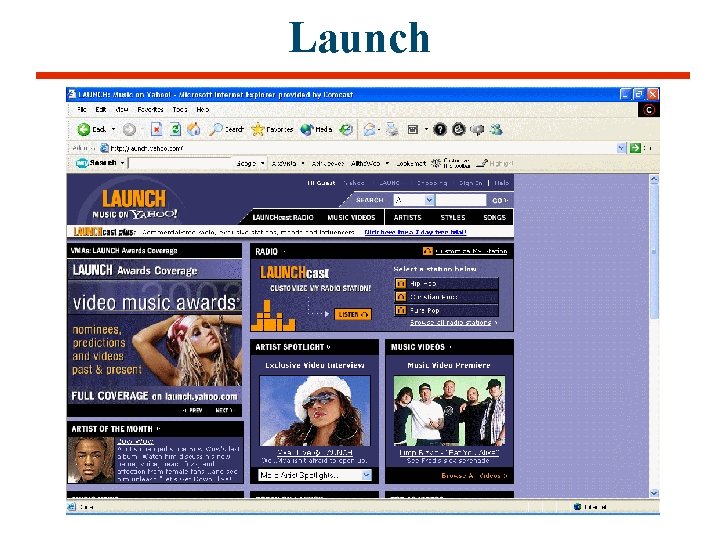Viewport: 720px width, 540px height.
Task: Click the Edit page icon
Action: point(413,129)
